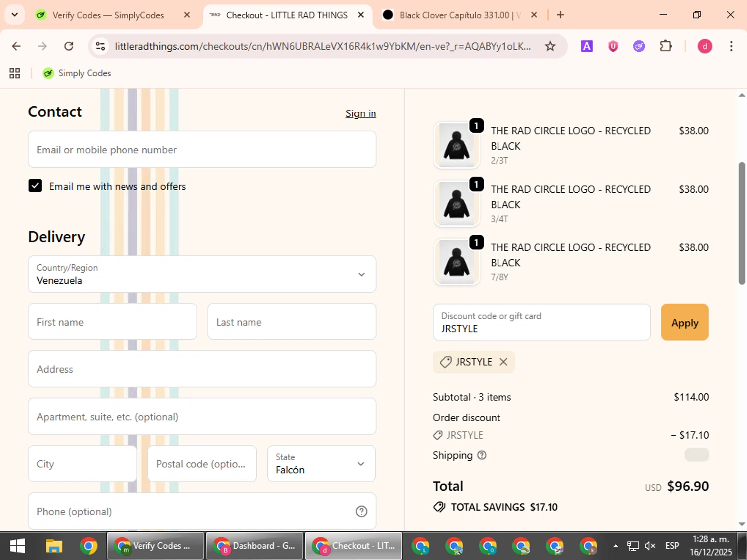The image size is (747, 560).
Task: Open the pinned Chrome taskbar icon
Action: click(88, 546)
